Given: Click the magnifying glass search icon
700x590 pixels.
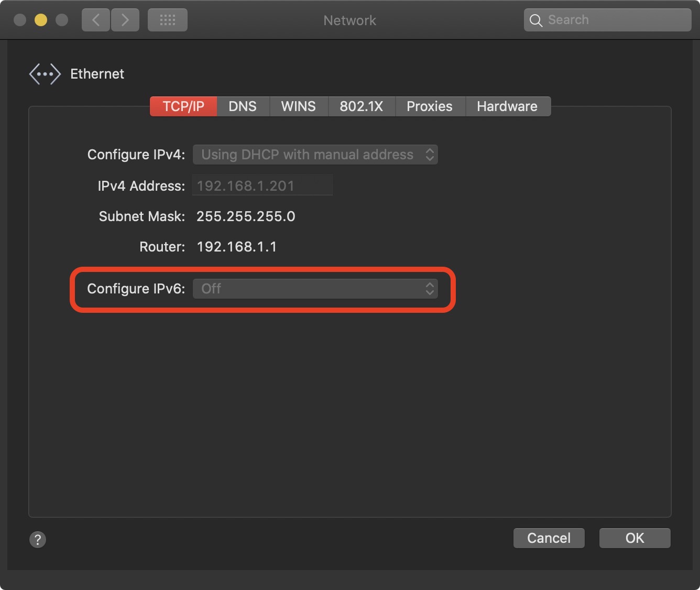Looking at the screenshot, I should click(535, 20).
